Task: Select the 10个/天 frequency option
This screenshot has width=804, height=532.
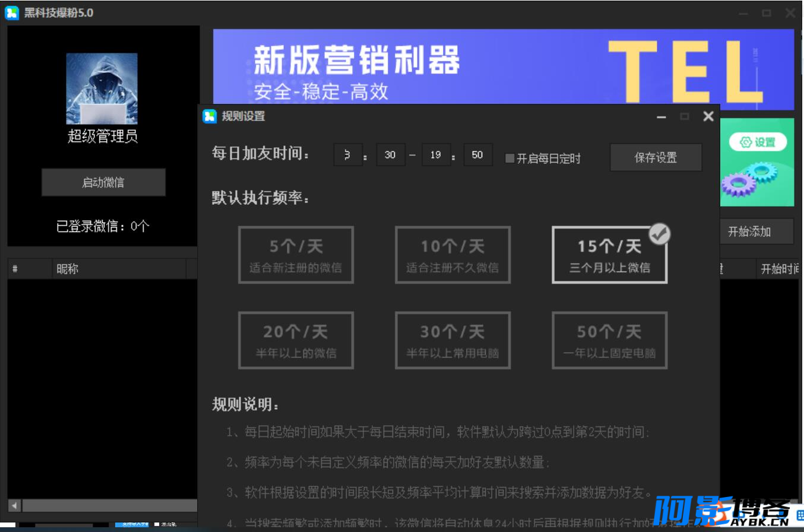Action: (452, 255)
